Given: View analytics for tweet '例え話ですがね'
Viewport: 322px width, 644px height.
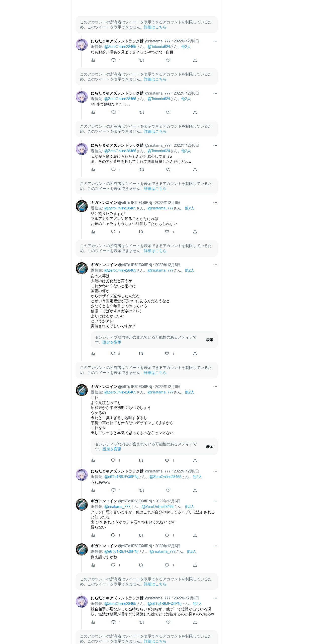Looking at the screenshot, I should pos(93,565).
